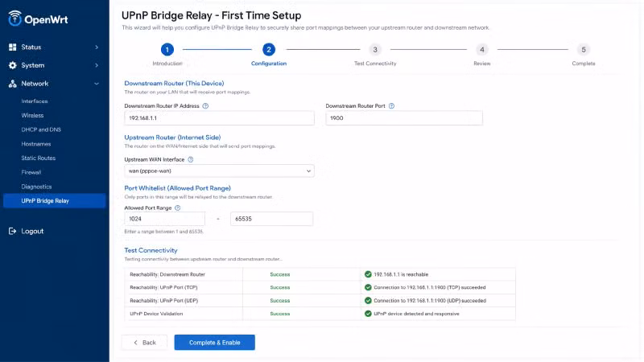Image resolution: width=644 pixels, height=362 pixels.
Task: Click the Complete & Enable button
Action: coord(214,343)
